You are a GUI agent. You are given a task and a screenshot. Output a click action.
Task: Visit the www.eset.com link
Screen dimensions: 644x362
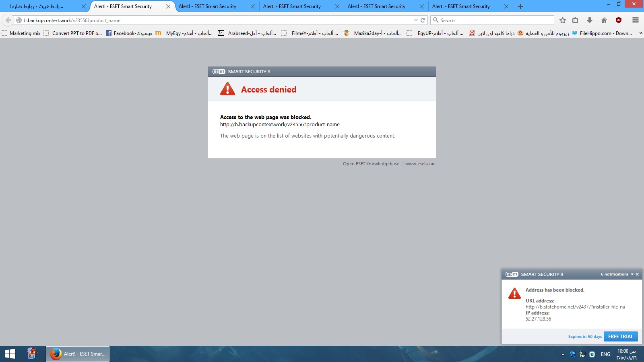coord(420,164)
